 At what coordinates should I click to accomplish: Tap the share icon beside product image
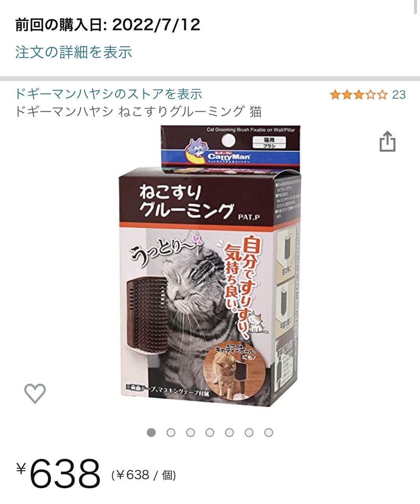[x=387, y=141]
